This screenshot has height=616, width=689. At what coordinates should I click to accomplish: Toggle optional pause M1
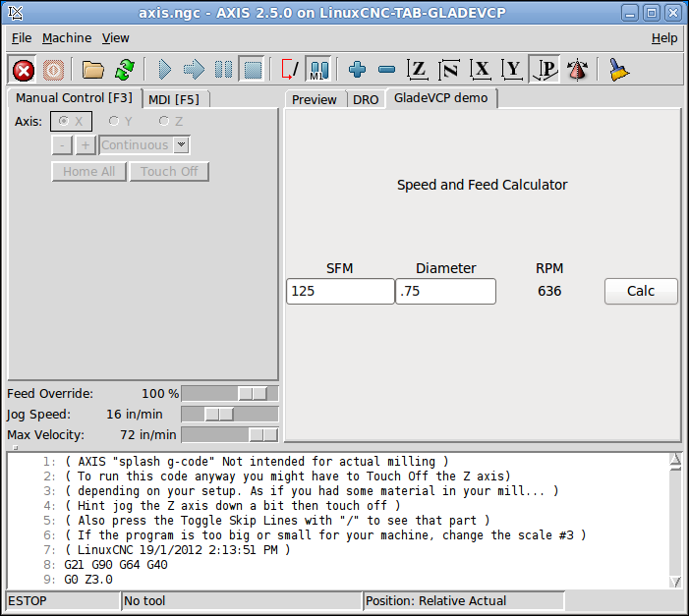point(318,70)
